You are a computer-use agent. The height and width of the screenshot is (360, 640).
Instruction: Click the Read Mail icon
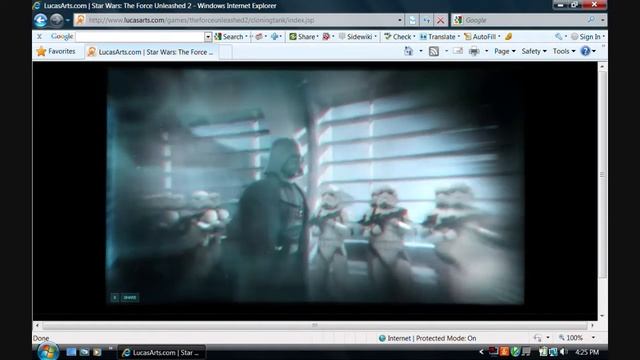[x=458, y=51]
